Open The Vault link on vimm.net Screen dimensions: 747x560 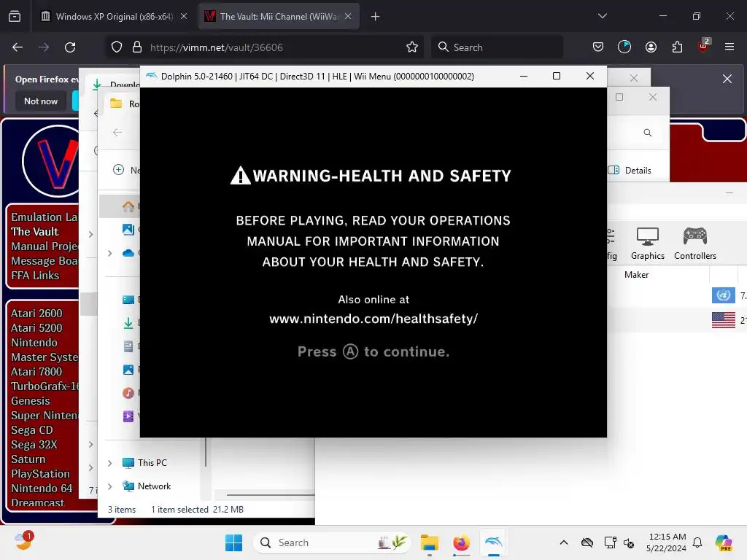(35, 231)
